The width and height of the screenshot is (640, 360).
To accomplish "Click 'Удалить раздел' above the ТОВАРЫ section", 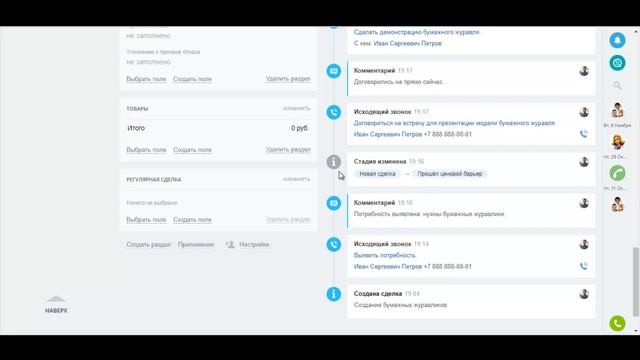I will [288, 79].
